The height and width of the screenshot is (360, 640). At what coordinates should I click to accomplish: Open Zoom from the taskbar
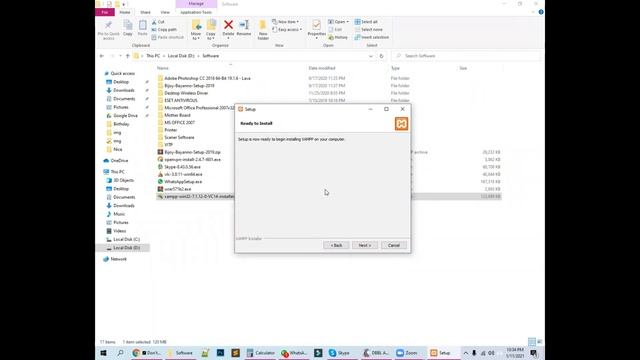pos(408,353)
